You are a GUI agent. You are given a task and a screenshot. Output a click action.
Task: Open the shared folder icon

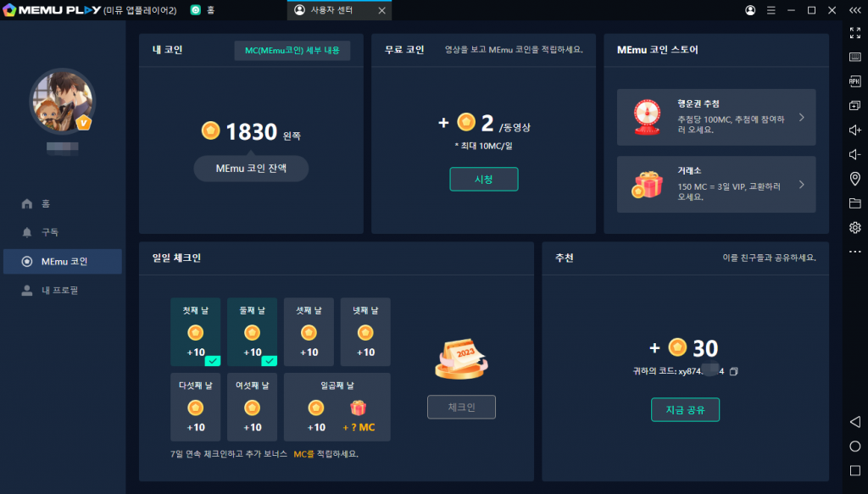854,203
